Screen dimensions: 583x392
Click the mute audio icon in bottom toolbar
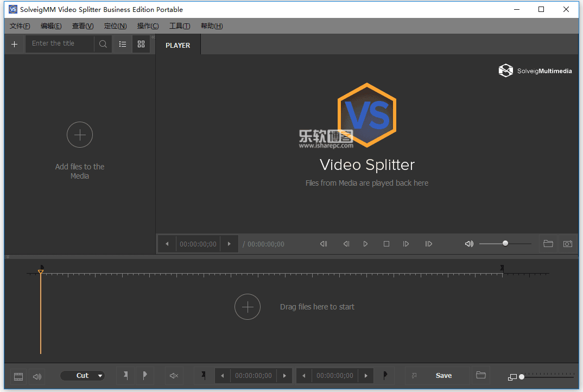click(174, 376)
